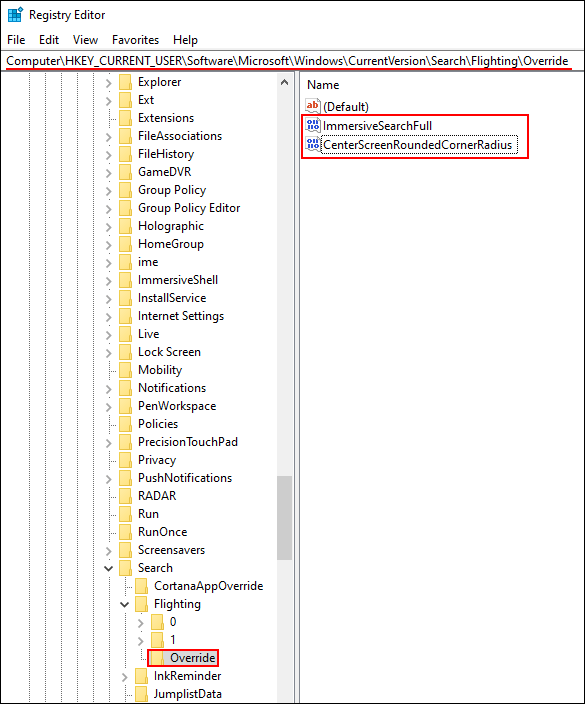This screenshot has height=704, width=585.
Task: Click the Explorer folder icon
Action: pos(125,82)
